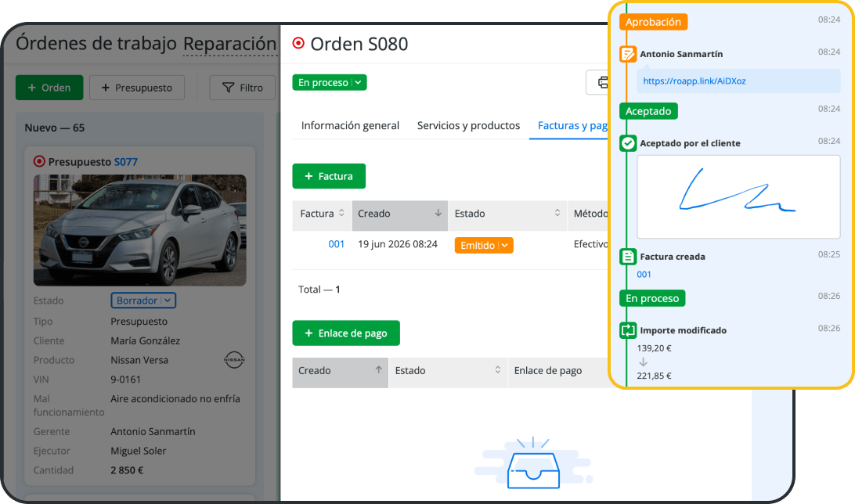Switch to Servicios y productos tab
The image size is (855, 504).
468,125
